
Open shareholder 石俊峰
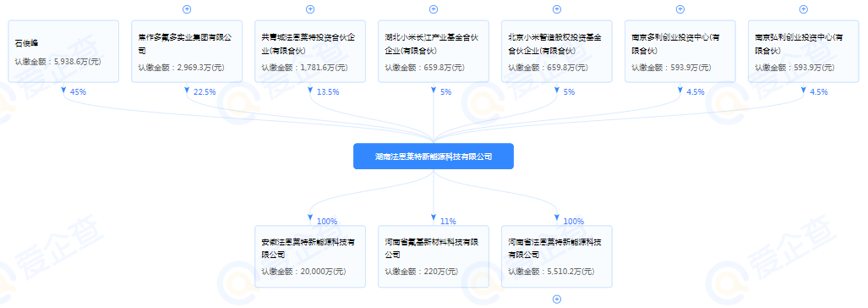pos(63,52)
